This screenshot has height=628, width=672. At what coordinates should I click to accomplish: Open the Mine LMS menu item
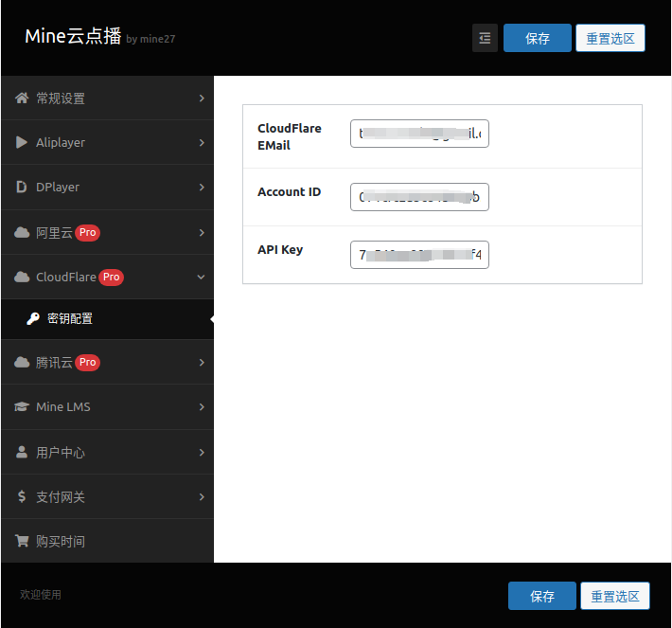click(x=108, y=406)
